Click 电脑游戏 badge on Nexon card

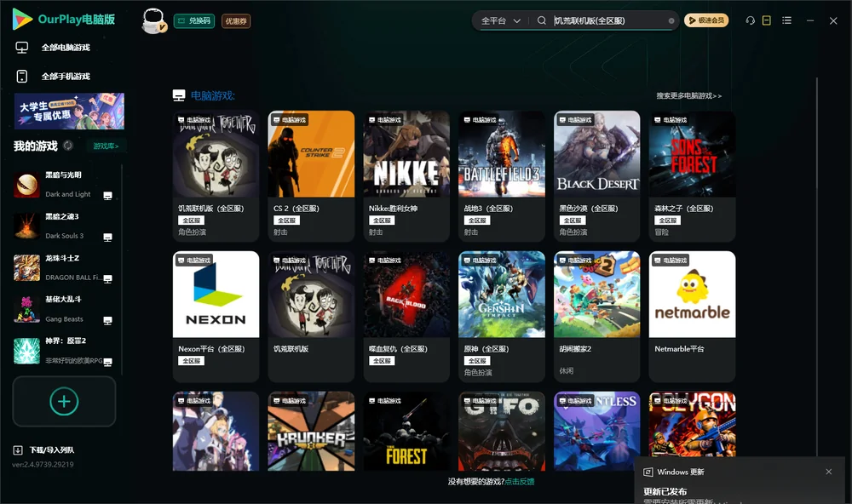(193, 261)
